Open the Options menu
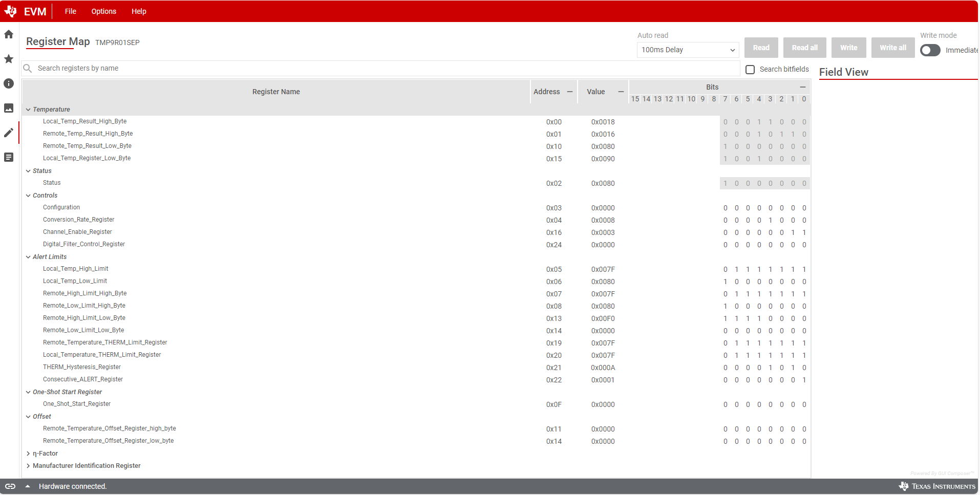The height and width of the screenshot is (495, 980). pos(104,11)
